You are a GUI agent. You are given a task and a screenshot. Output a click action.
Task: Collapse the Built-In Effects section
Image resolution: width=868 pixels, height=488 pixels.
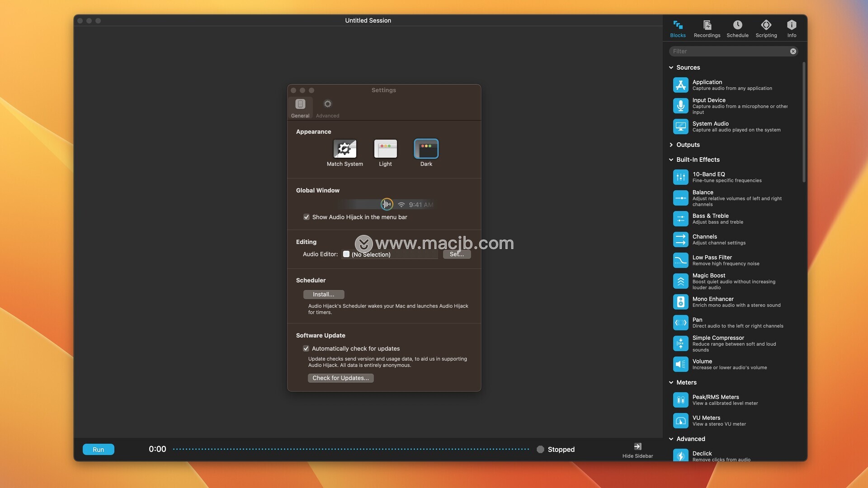click(671, 160)
